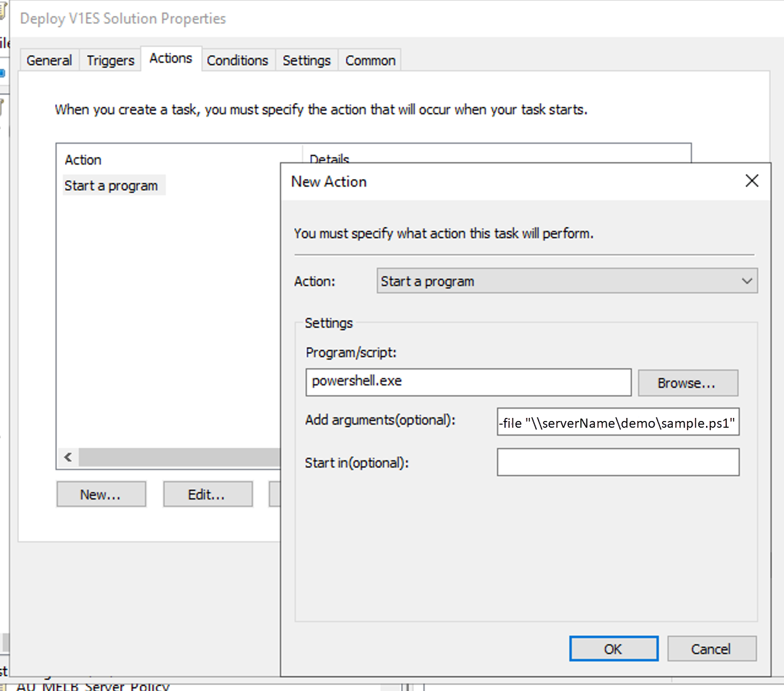The width and height of the screenshot is (784, 691).
Task: Close the New Action dialog with X
Action: coord(751,180)
